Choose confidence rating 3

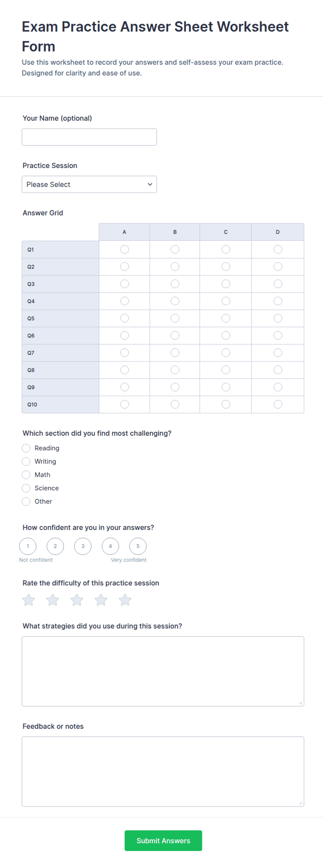point(83,546)
